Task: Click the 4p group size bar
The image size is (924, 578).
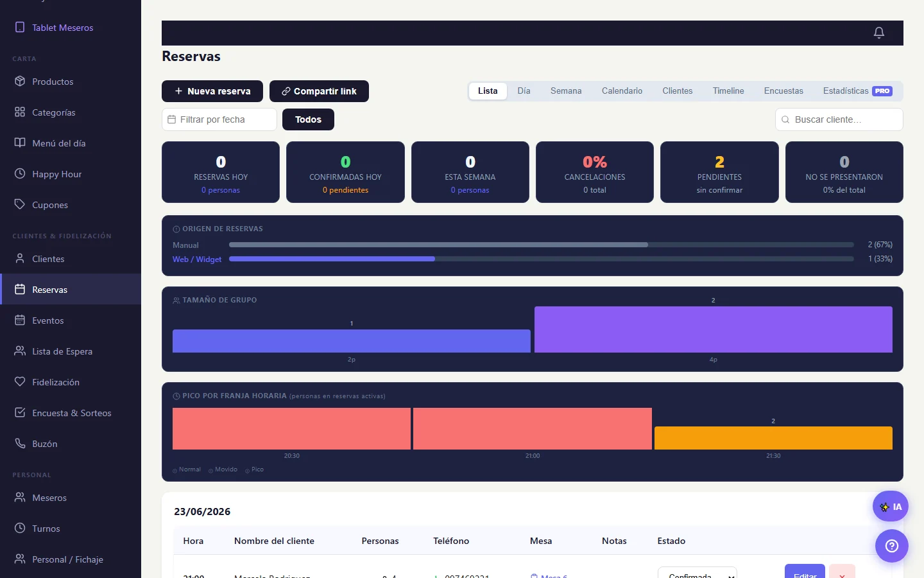Action: [x=714, y=329]
